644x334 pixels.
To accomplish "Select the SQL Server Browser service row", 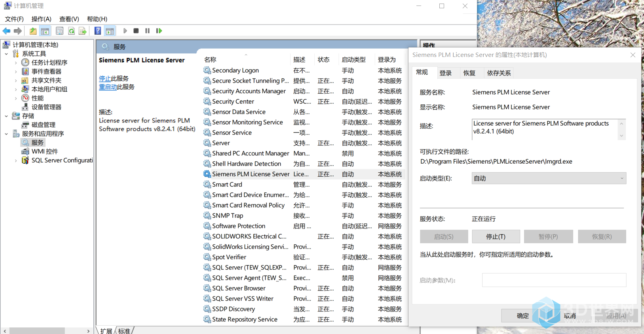I will click(x=304, y=289).
